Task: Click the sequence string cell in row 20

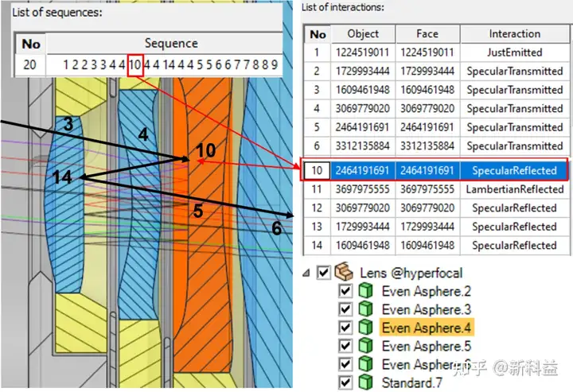Action: click(x=165, y=64)
